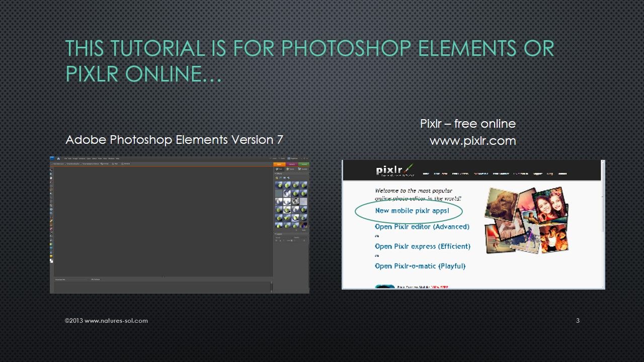Click the photo collage on the Pixlr page

coord(527,220)
